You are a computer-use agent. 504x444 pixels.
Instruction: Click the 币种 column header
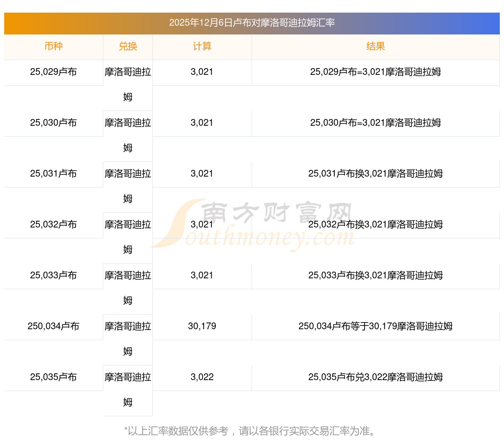(x=53, y=46)
